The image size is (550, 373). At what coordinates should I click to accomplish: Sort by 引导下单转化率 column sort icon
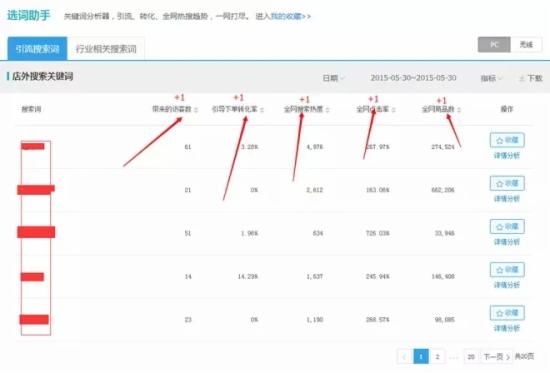coord(262,110)
